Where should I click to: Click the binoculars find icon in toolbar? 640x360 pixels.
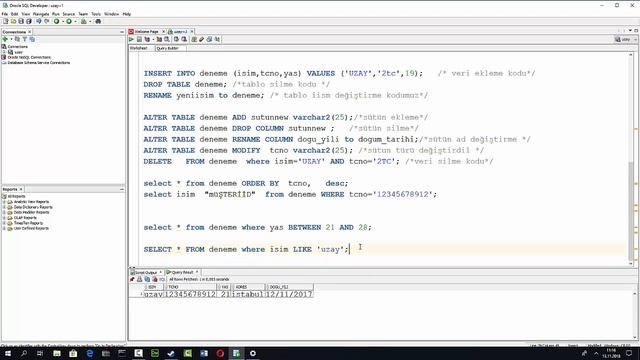tap(98, 21)
